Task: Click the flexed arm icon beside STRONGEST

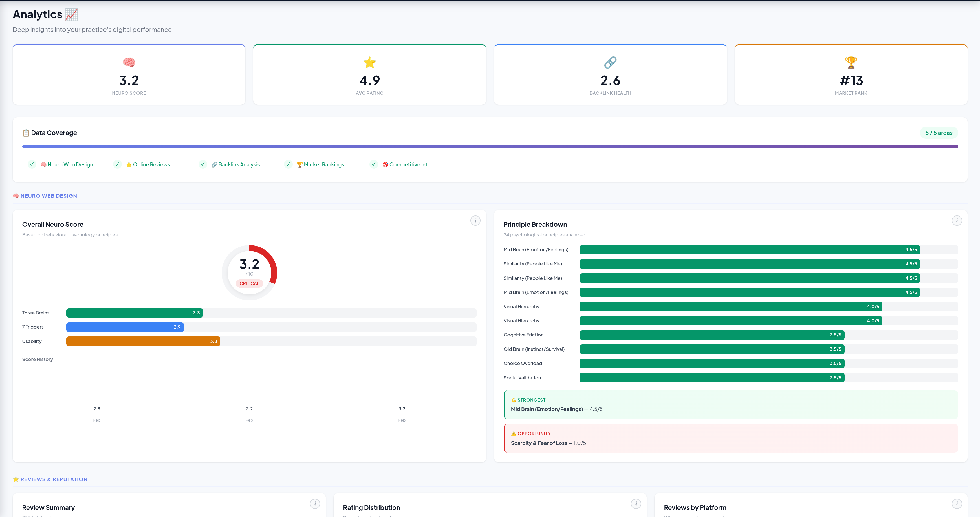Action: 514,400
